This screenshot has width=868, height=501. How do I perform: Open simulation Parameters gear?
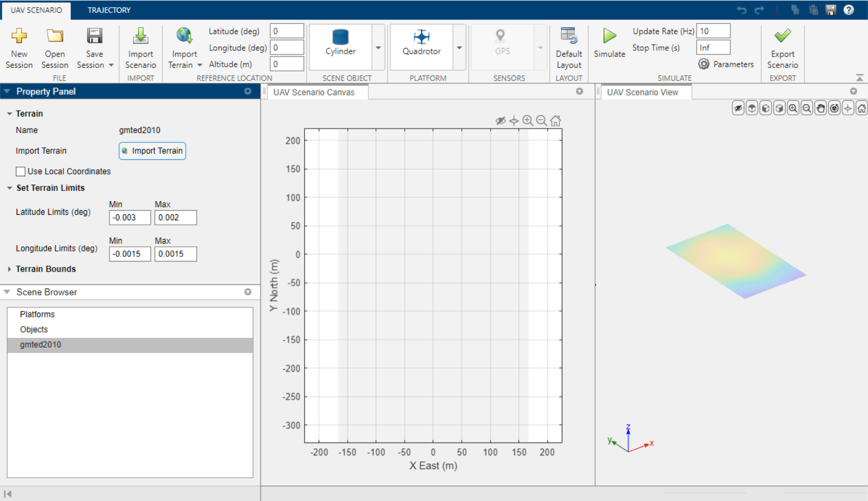coord(704,64)
